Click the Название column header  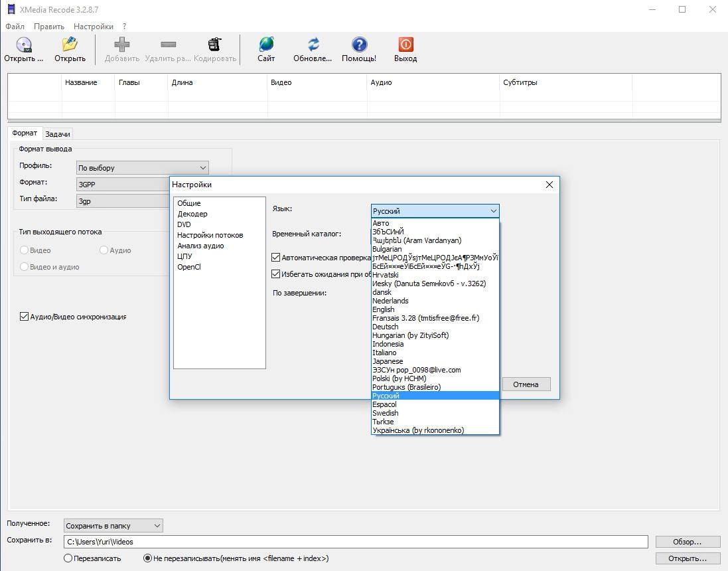click(x=88, y=82)
